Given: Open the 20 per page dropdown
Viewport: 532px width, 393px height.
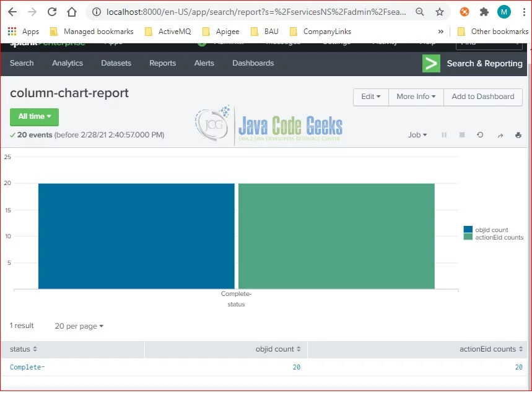Looking at the screenshot, I should click(79, 326).
